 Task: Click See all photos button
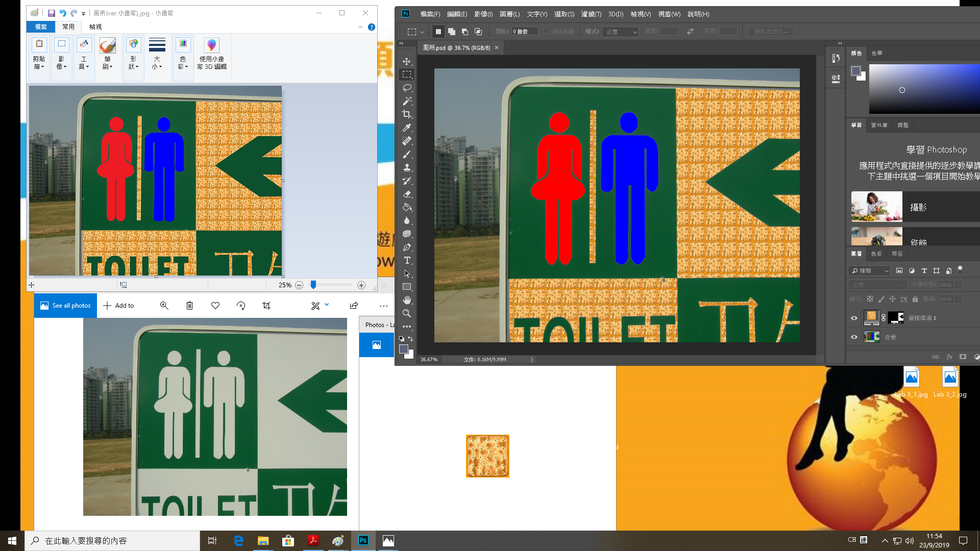pos(65,306)
